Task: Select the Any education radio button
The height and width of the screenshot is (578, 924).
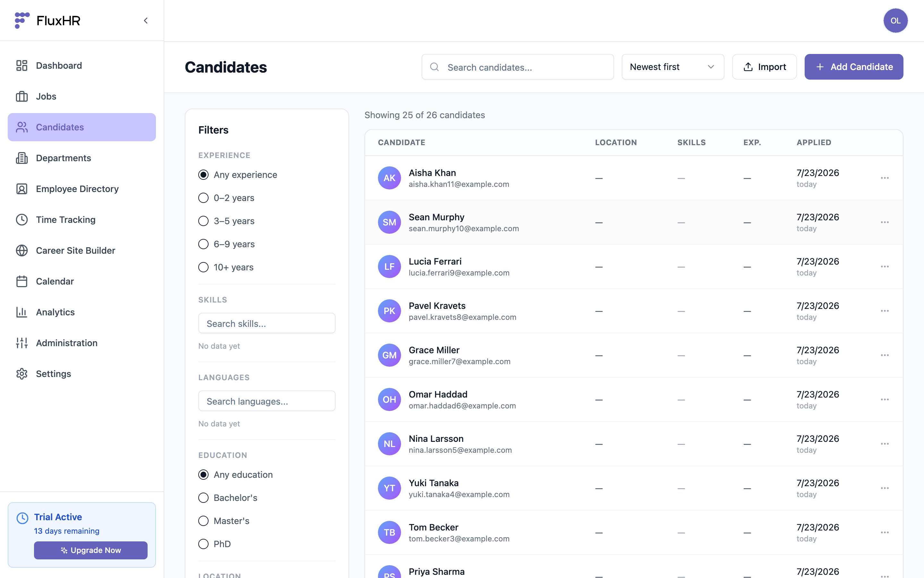Action: tap(203, 474)
